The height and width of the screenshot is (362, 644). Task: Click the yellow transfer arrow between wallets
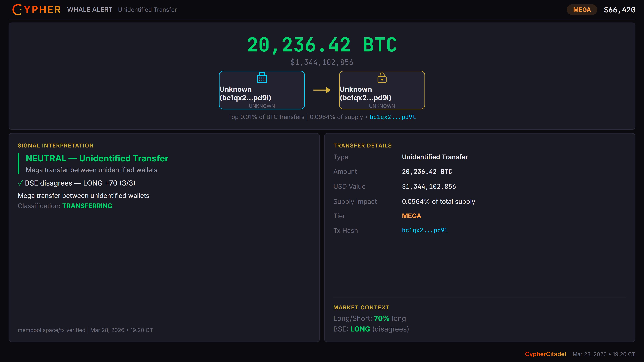click(322, 90)
